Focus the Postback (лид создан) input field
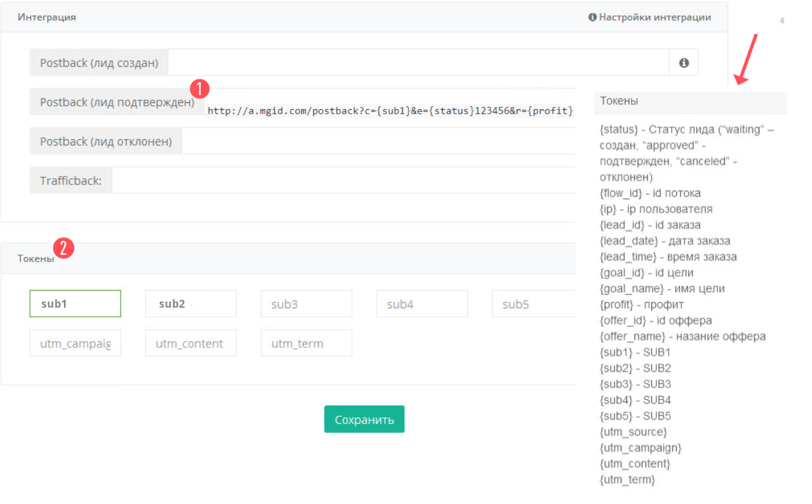 (x=418, y=63)
